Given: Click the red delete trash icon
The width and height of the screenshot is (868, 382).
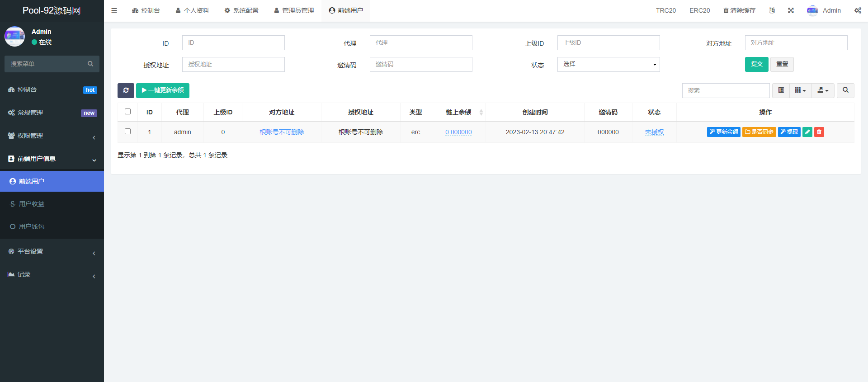Looking at the screenshot, I should (x=819, y=132).
